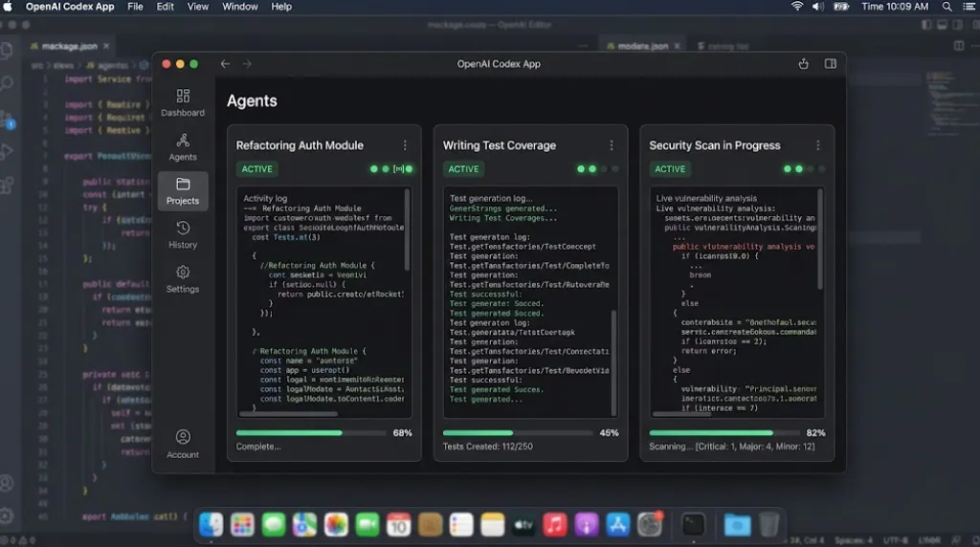Open Finder from the Dock
This screenshot has height=547, width=980.
tap(211, 524)
